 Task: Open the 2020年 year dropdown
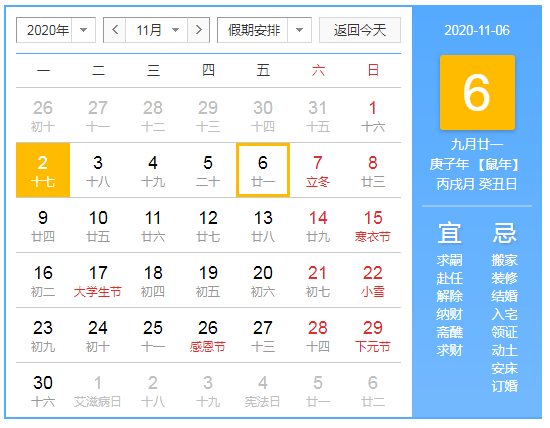point(56,30)
